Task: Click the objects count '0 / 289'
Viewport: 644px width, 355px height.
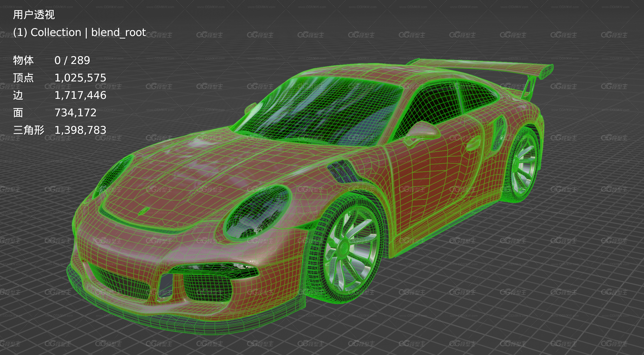Action: 72,60
